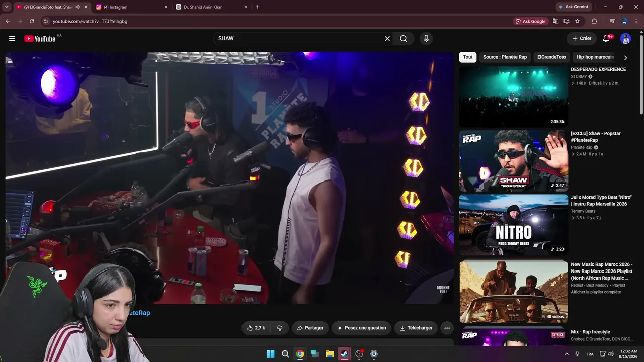Open the Windows Start menu

pos(270,354)
